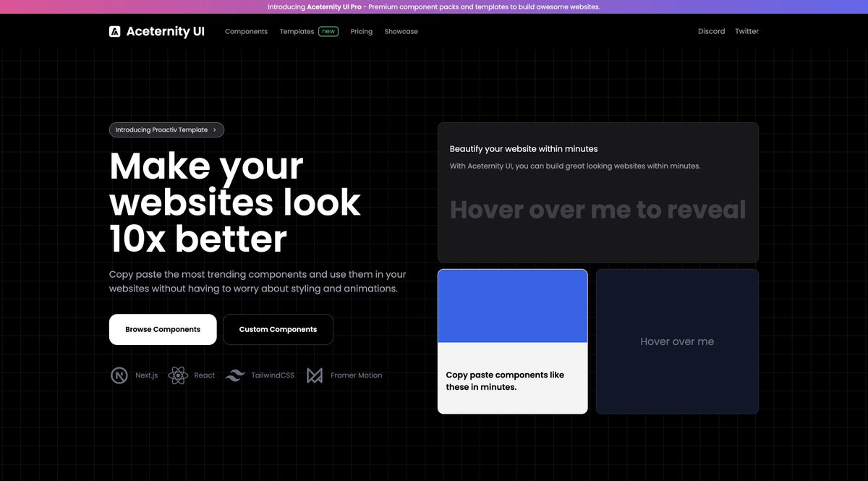Click the React label text
The width and height of the screenshot is (868, 481).
click(205, 375)
